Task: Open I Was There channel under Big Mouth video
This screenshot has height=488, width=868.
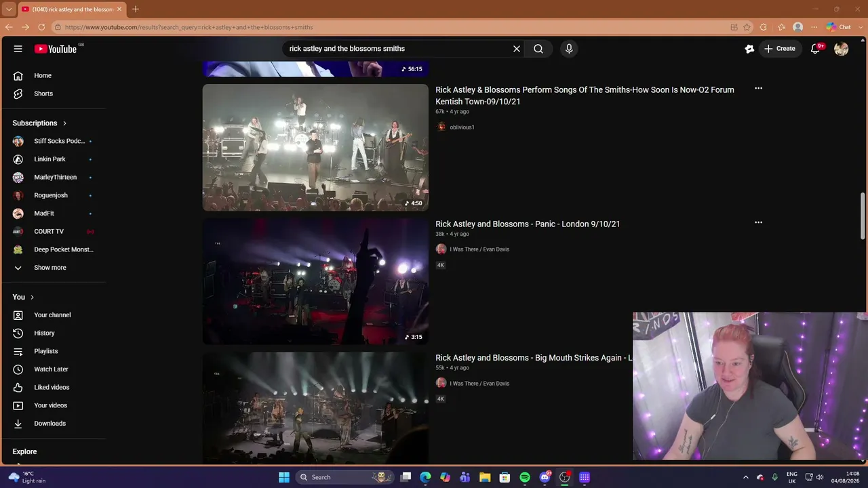Action: coord(479,383)
